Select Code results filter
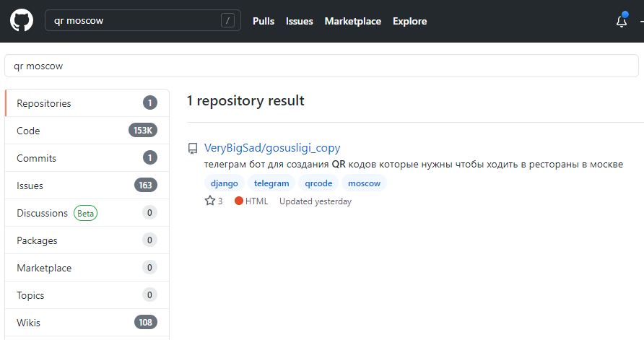This screenshot has width=644, height=340. tap(87, 131)
